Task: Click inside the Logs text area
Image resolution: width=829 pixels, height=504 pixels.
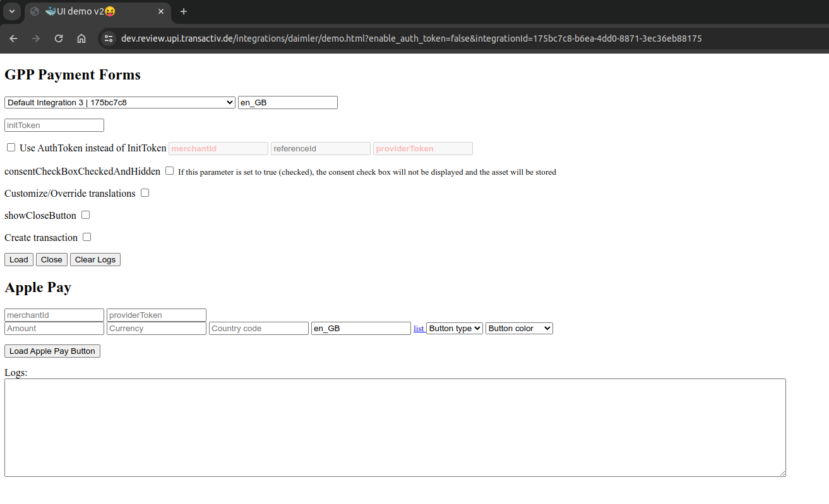Action: (395, 428)
